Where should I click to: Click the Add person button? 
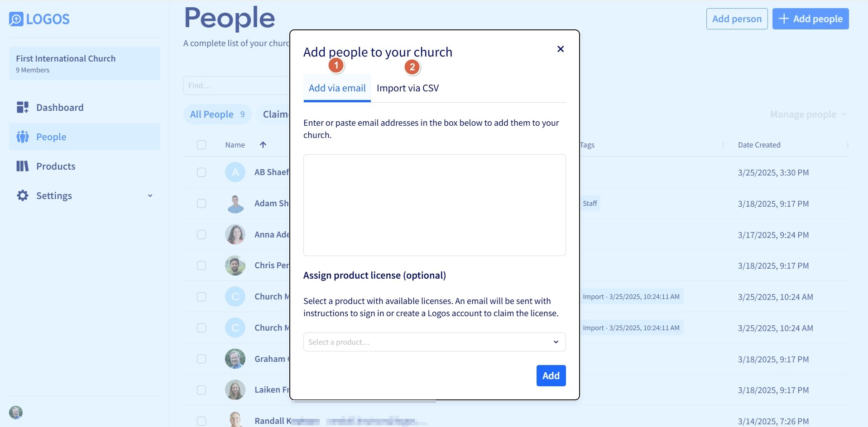point(737,19)
